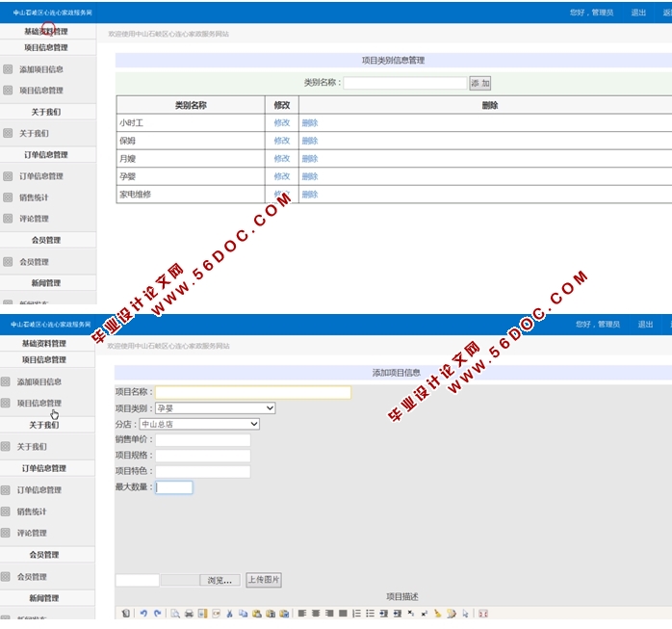Viewport: 672px width, 629px height.
Task: Justify text fully in the editor
Action: point(343,614)
